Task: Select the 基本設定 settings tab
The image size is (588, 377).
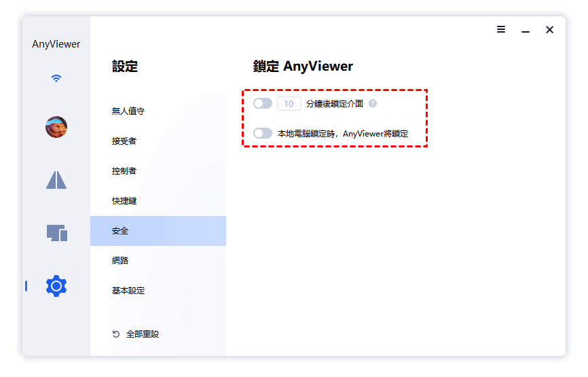Action: [x=158, y=290]
